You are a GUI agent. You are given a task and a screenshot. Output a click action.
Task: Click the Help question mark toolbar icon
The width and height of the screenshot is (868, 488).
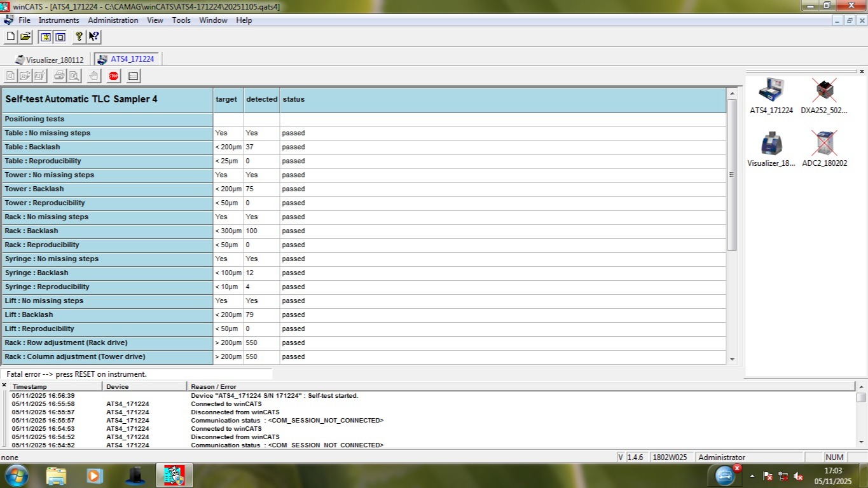pos(78,37)
